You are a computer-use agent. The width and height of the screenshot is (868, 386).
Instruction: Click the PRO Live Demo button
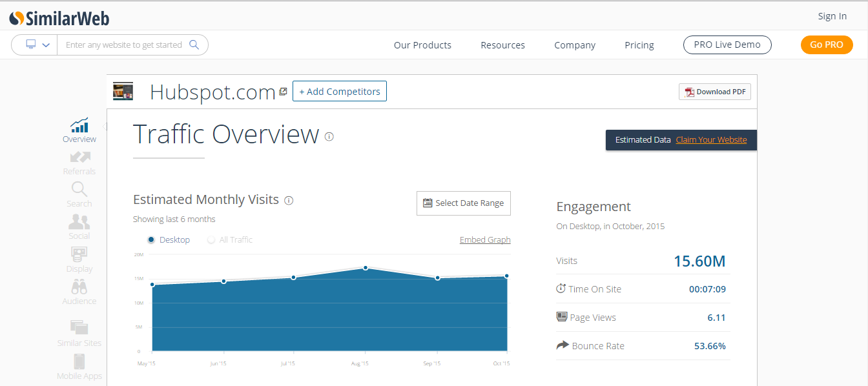click(x=727, y=45)
